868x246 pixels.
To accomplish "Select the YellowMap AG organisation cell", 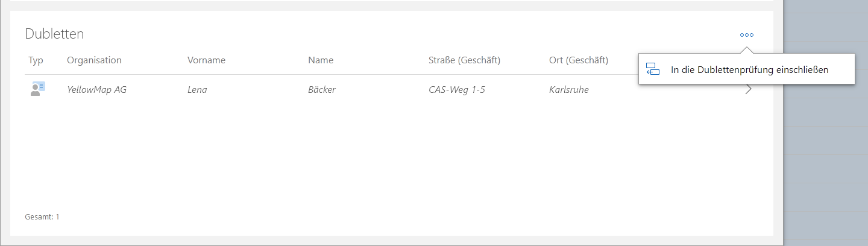I will pos(96,90).
